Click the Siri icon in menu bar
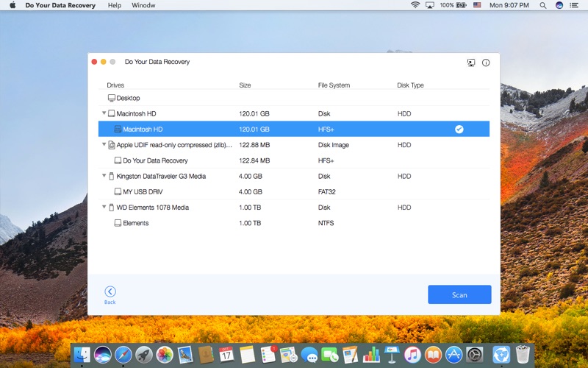The height and width of the screenshot is (368, 588). click(559, 5)
